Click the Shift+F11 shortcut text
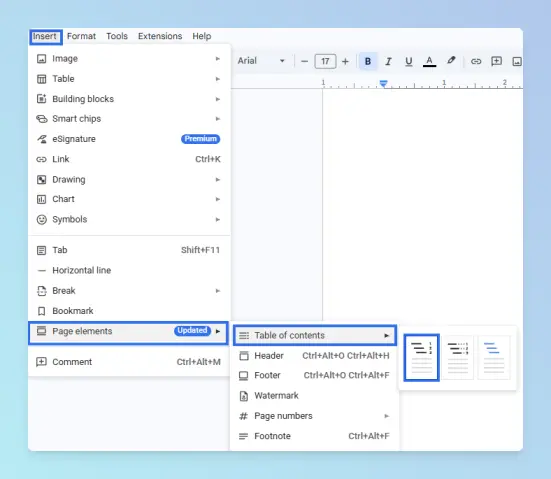551x479 pixels. tap(200, 250)
